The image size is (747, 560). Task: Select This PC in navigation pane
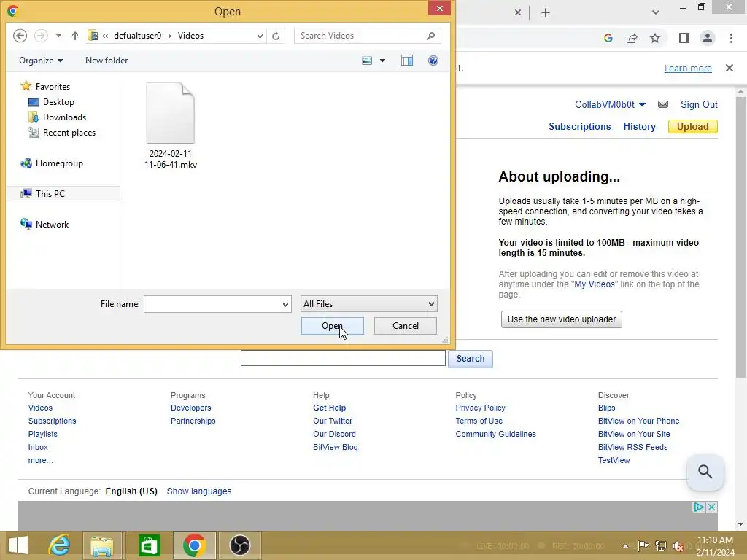64,194
